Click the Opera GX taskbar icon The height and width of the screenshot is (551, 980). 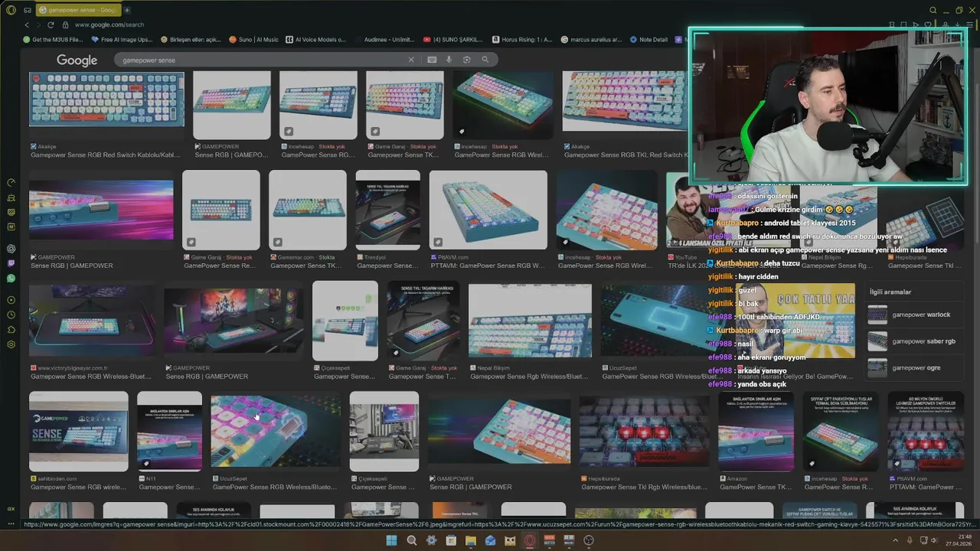pyautogui.click(x=530, y=540)
